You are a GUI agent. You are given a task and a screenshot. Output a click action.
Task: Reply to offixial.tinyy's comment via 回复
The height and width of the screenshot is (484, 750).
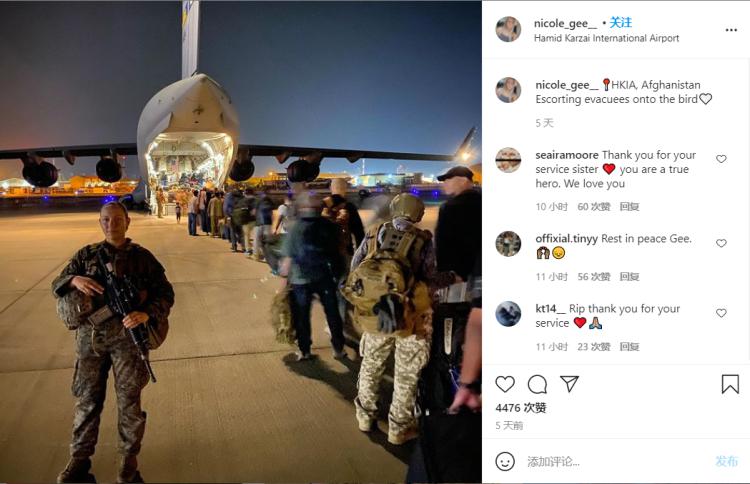pos(629,276)
